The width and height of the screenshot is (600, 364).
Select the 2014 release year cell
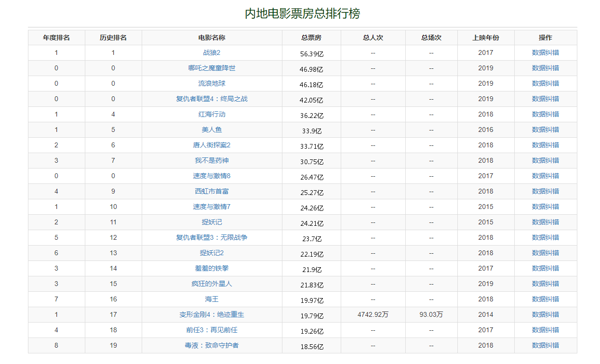coord(486,315)
